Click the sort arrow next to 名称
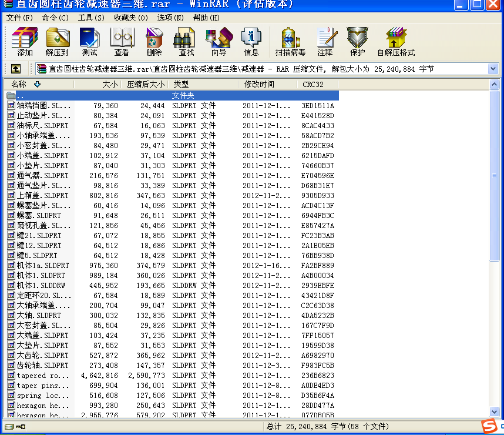Image resolution: width=504 pixels, height=435 pixels. tap(37, 84)
